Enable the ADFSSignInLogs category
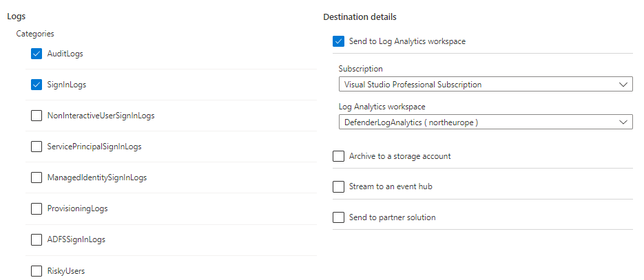This screenshot has width=644, height=280. 37,239
